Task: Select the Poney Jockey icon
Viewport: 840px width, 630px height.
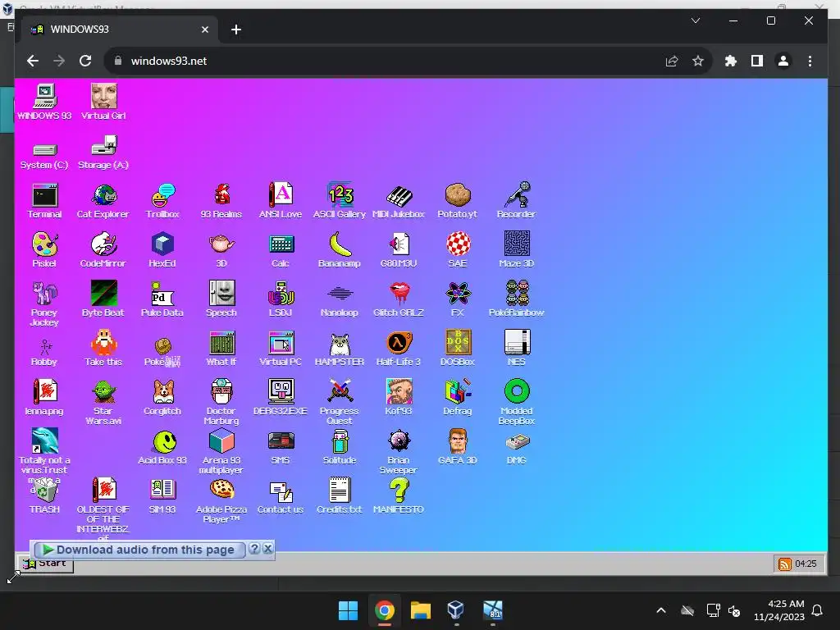Action: [x=44, y=304]
